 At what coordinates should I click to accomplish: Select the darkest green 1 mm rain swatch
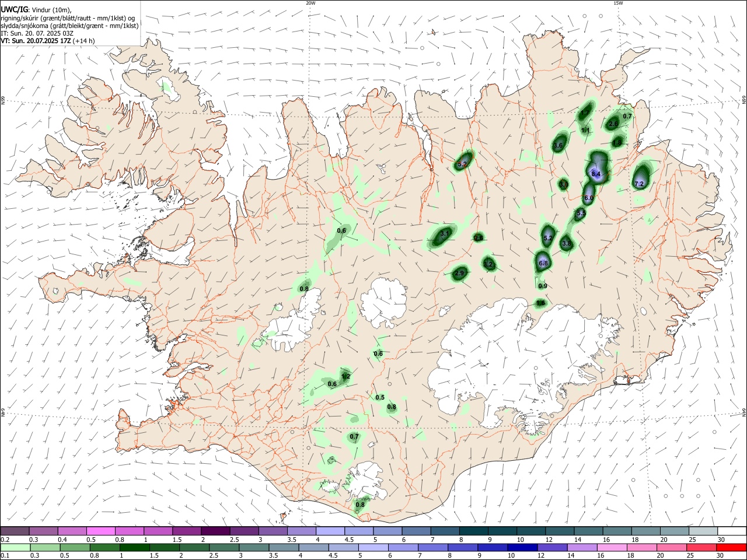(x=135, y=547)
